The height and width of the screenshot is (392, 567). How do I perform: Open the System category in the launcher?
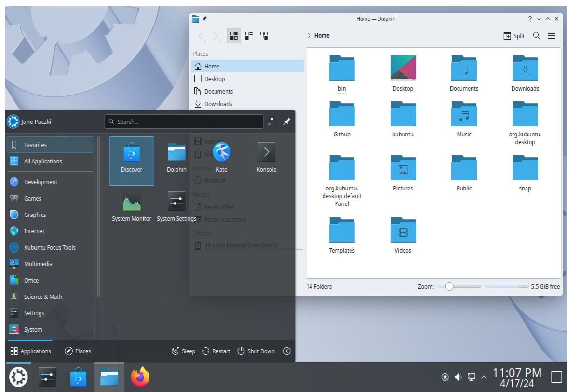tap(34, 329)
